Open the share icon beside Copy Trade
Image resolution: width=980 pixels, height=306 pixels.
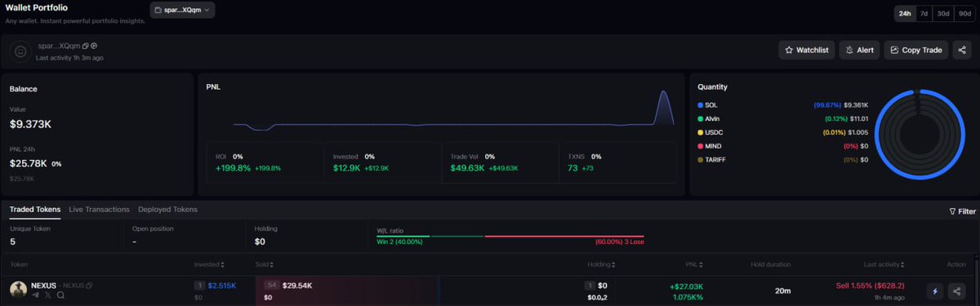tap(962, 50)
